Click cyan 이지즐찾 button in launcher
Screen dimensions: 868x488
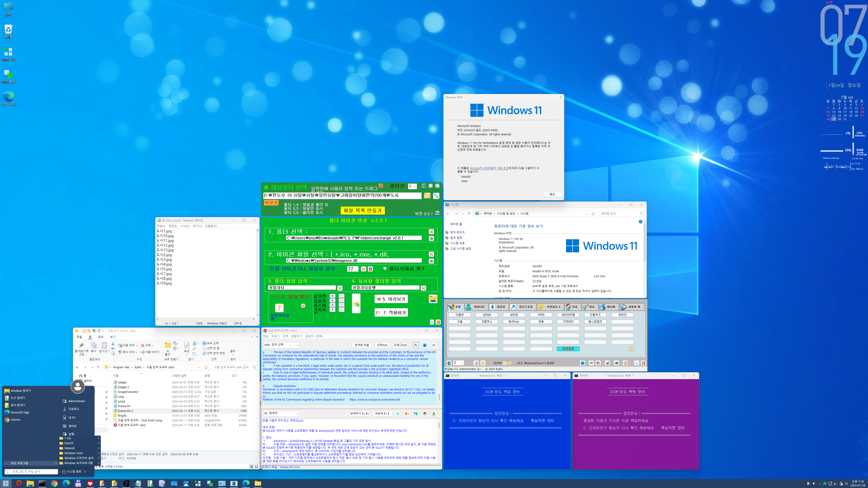(568, 349)
